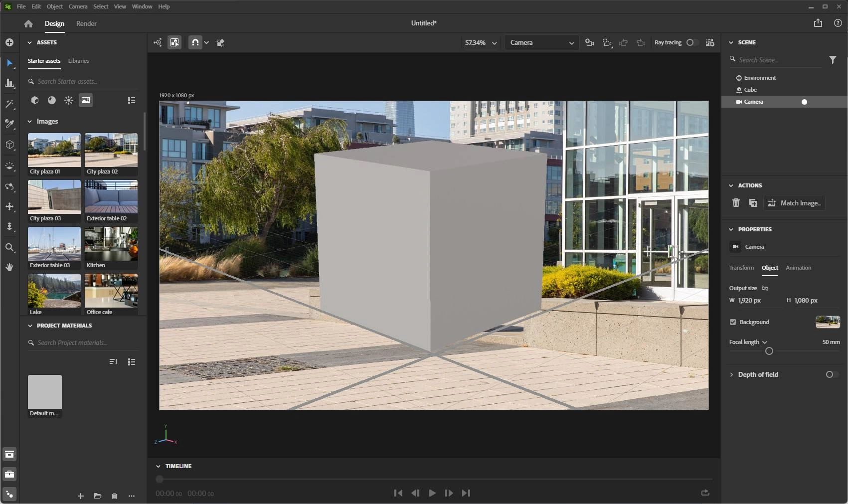
Task: Jump to the first timeline frame
Action: tap(398, 493)
